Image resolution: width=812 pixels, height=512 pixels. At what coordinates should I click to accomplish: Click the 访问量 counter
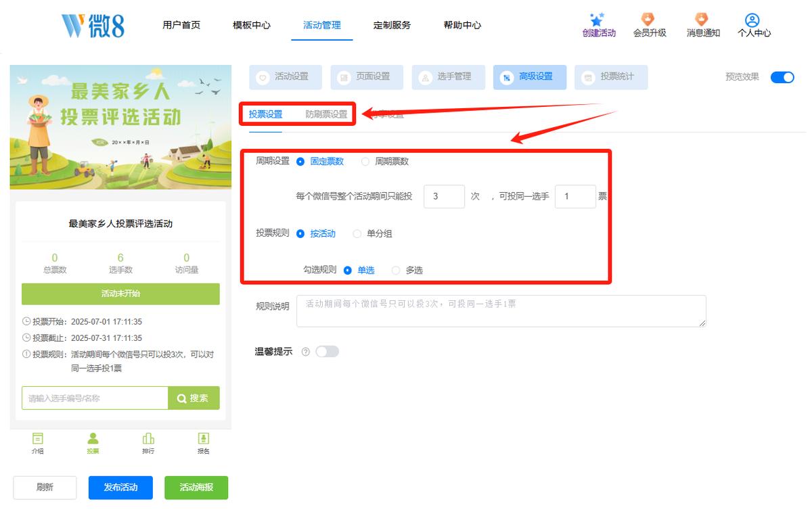pyautogui.click(x=187, y=263)
